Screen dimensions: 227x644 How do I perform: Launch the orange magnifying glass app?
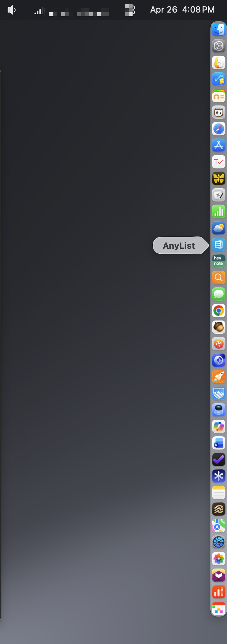click(219, 278)
